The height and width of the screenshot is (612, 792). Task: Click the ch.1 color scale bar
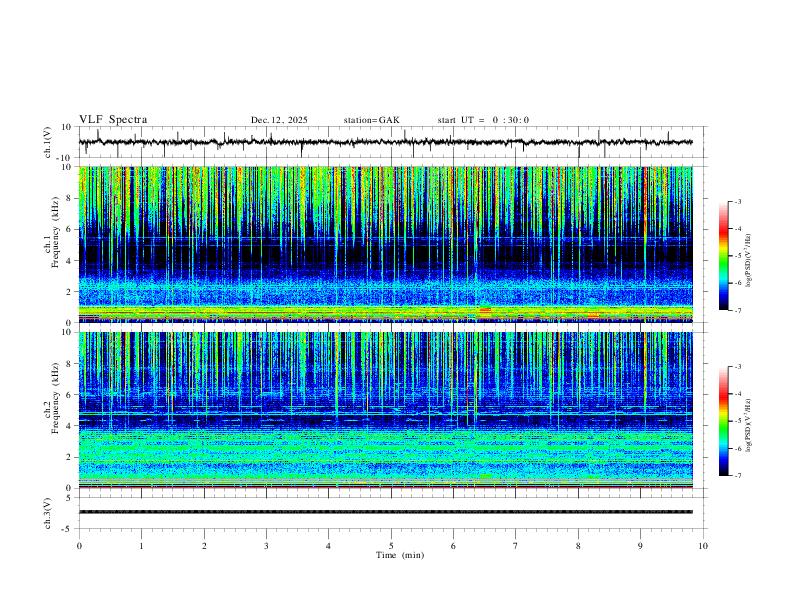(723, 256)
